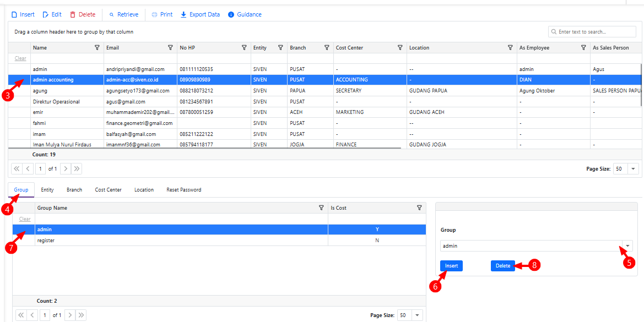The width and height of the screenshot is (644, 322).
Task: Select the agung user row
Action: pos(324,91)
